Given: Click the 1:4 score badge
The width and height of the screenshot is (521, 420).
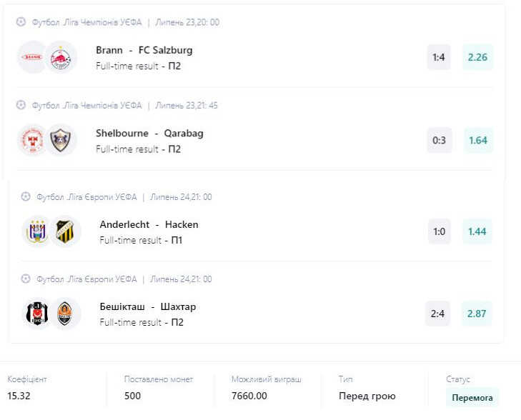Looking at the screenshot, I should point(439,57).
